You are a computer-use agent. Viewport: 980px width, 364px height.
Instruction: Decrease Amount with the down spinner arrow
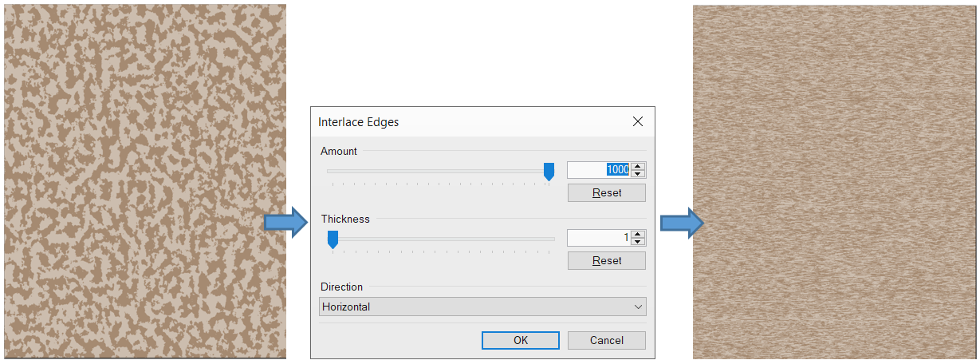click(638, 174)
